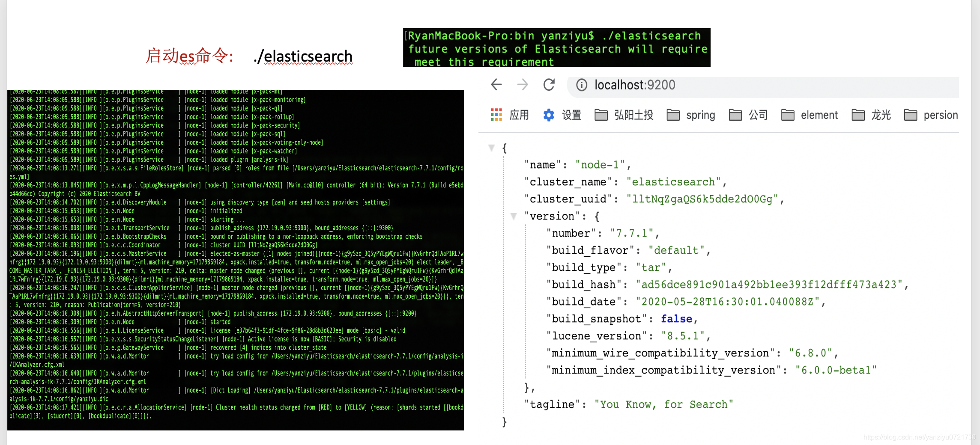Image resolution: width=980 pixels, height=445 pixels.
Task: Click the 启动es命令 red heading text
Action: [189, 56]
